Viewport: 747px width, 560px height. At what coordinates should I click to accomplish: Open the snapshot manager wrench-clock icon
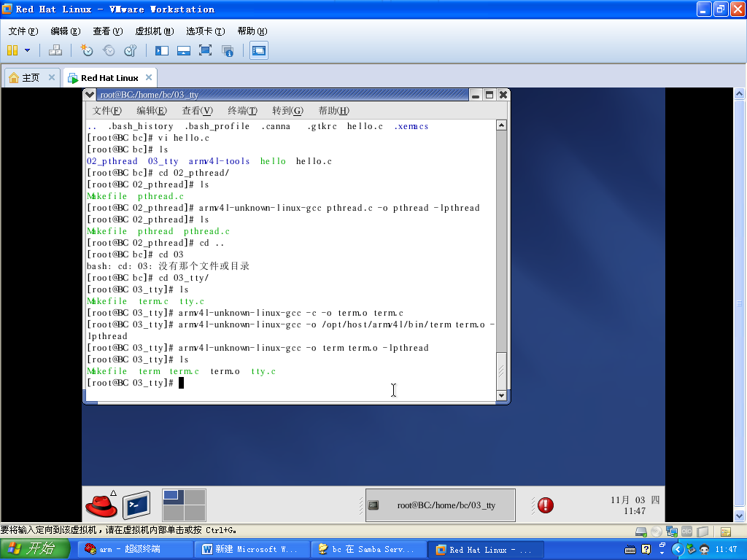click(130, 50)
